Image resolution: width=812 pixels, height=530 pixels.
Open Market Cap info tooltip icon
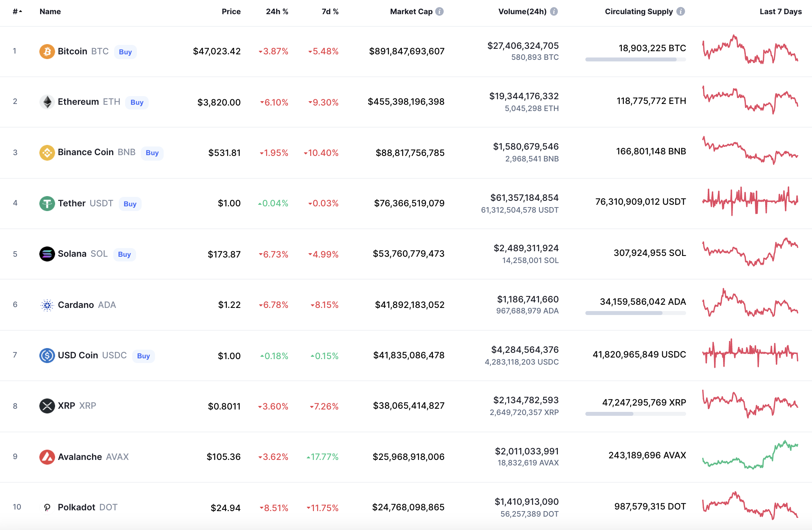[x=439, y=11]
